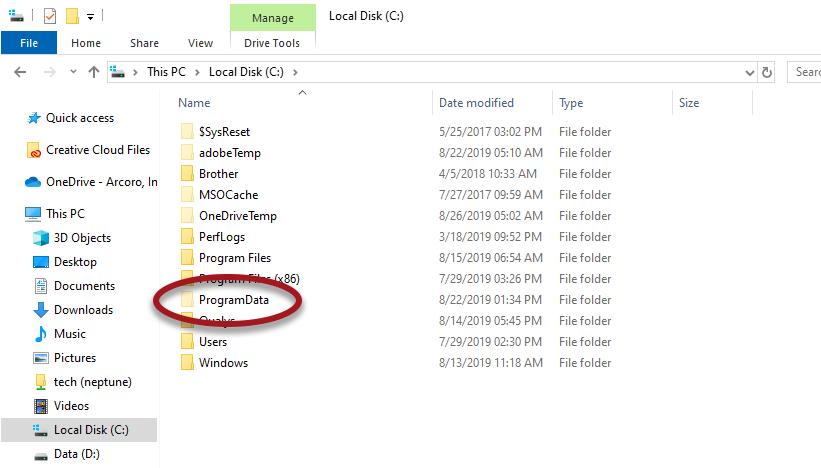Select the Manage contextual tab
Screen dimensions: 821x468
(x=273, y=18)
